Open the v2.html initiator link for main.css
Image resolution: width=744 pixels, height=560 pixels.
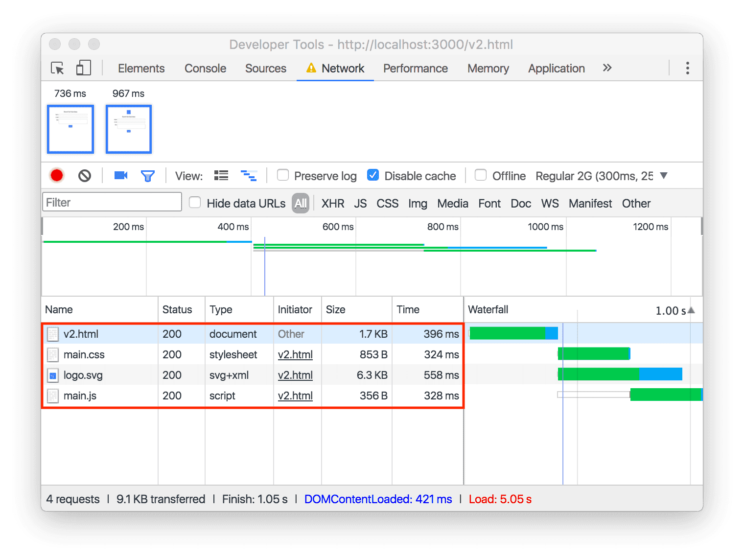[295, 354]
